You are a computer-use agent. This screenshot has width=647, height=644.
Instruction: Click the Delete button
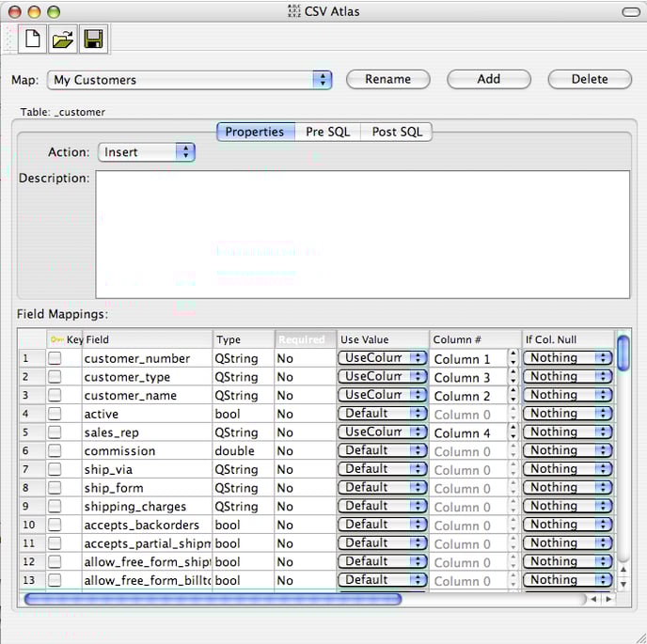(590, 79)
